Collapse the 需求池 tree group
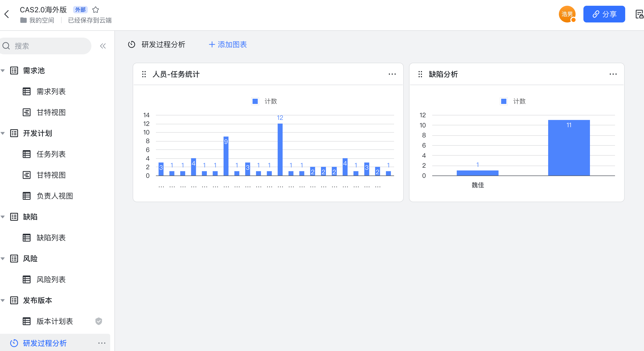Image resolution: width=644 pixels, height=351 pixels. [x=3, y=71]
